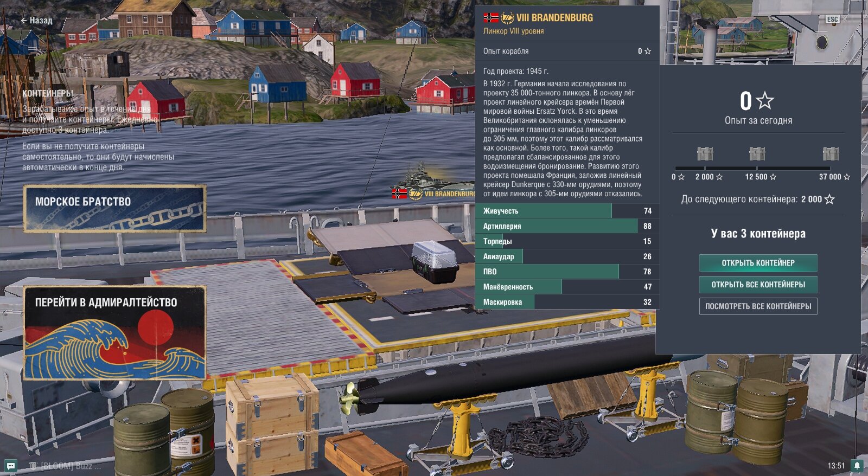Click the clan shield icon beside [BLOOM]
The width and height of the screenshot is (868, 476).
pos(34,466)
